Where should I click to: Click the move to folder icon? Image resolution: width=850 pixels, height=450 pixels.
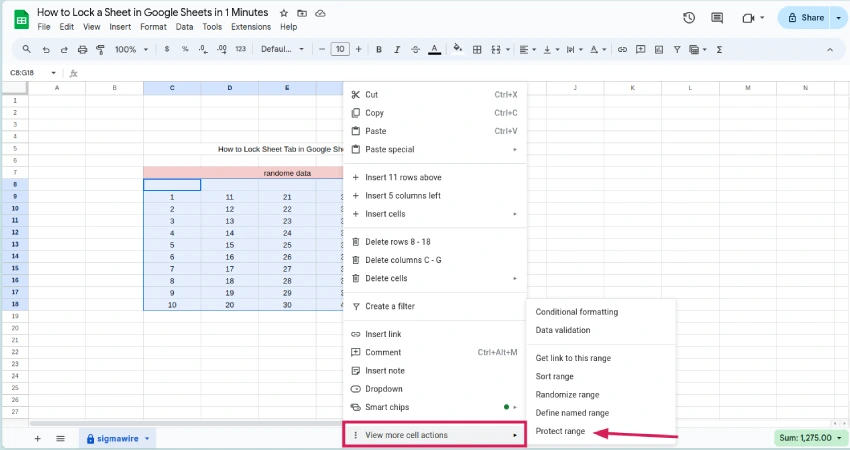pyautogui.click(x=302, y=13)
